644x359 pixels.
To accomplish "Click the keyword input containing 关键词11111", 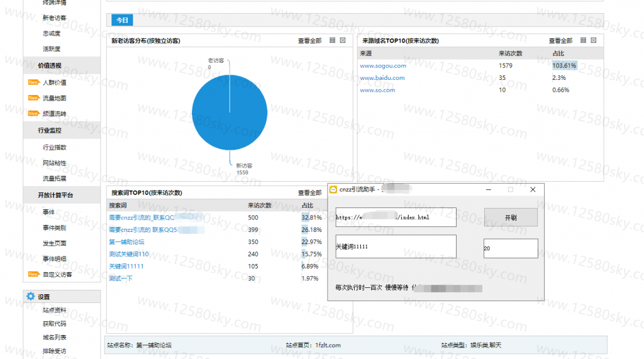I will pyautogui.click(x=396, y=246).
